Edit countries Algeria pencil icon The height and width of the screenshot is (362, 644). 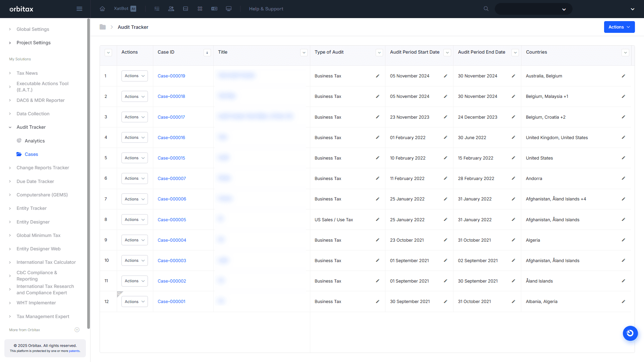click(x=623, y=240)
